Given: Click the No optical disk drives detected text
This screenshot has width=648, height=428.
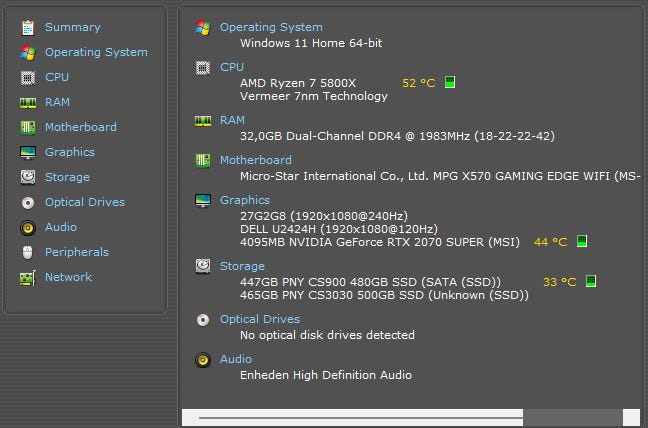Looking at the screenshot, I should click(x=327, y=335).
